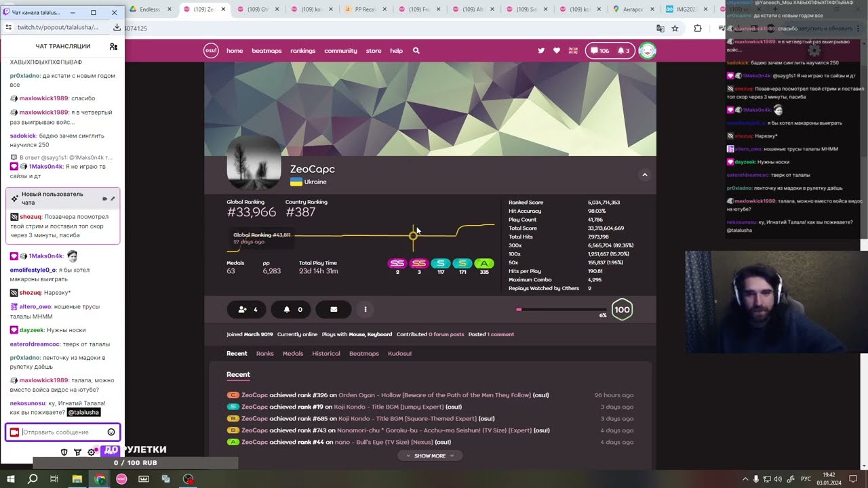Click the browser bookmark star icon
Viewport: 868px width, 488px height.
point(675,28)
